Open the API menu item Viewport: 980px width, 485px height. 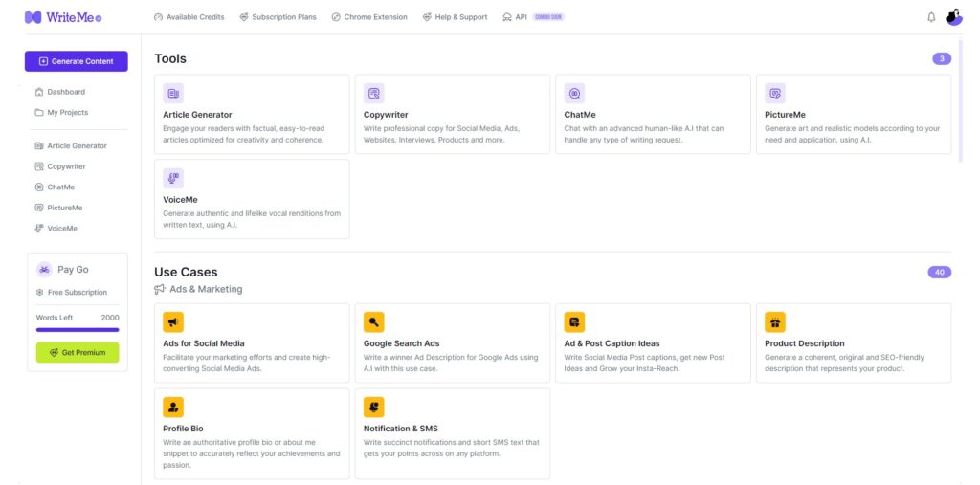point(515,17)
